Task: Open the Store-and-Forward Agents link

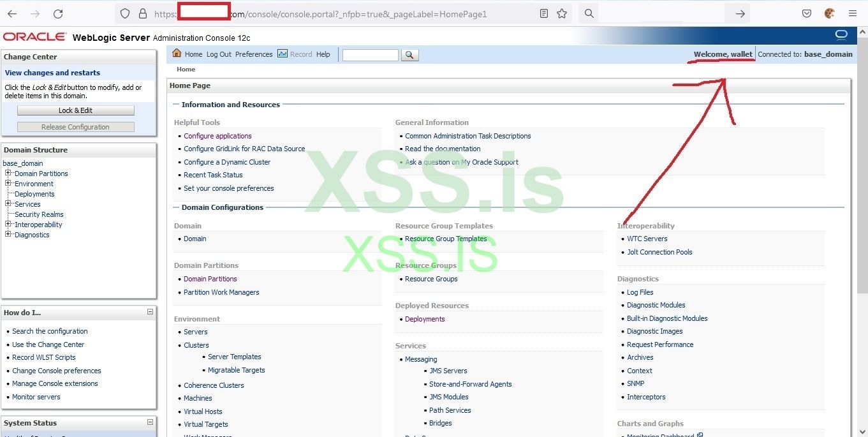Action: click(470, 384)
